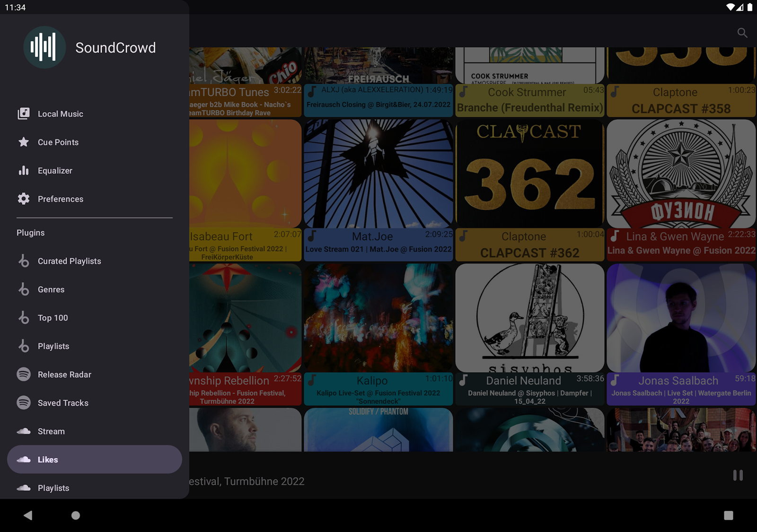Select 'Branche (Freudenthal Remix)' track title
The image size is (757, 532).
coord(530,108)
